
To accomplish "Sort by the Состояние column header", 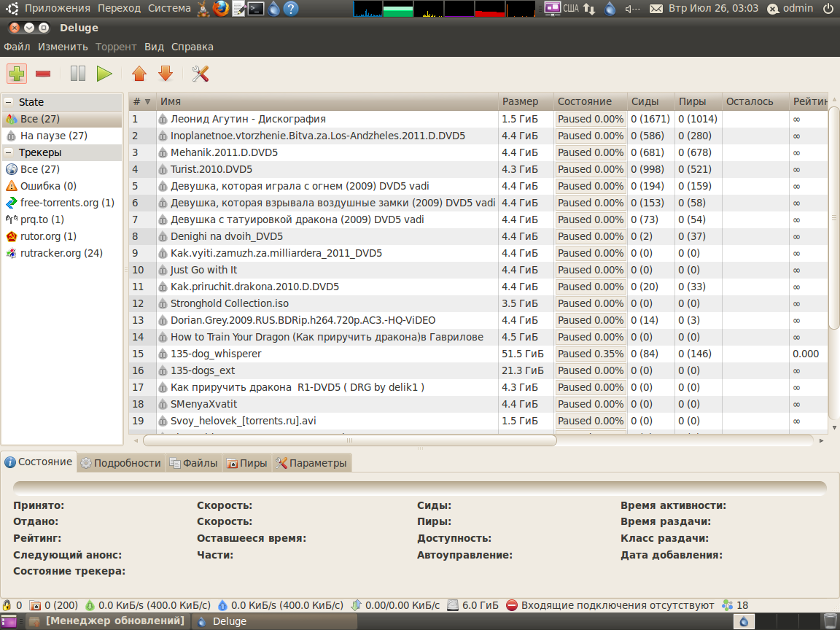I will 591,101.
